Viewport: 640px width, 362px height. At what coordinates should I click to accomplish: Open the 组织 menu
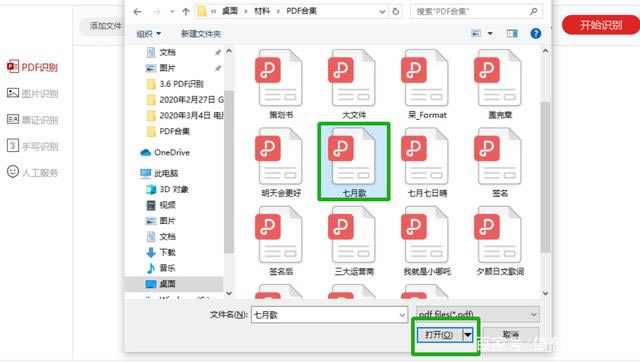click(x=149, y=34)
